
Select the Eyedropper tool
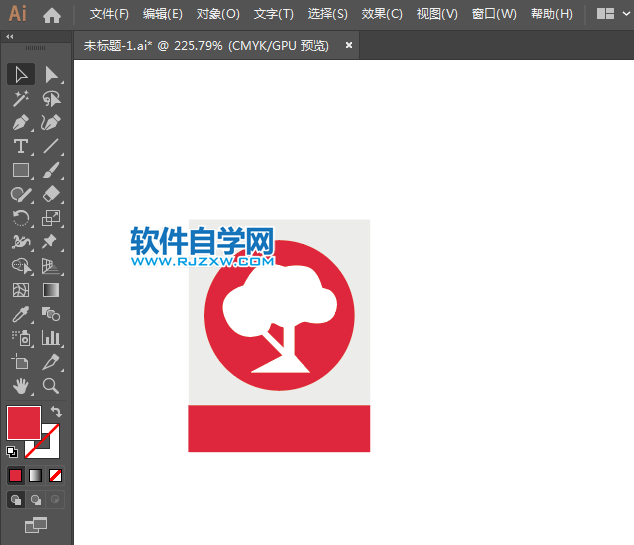(21, 314)
